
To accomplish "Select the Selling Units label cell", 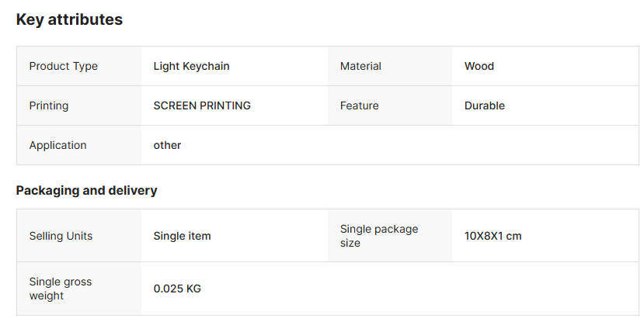I will (x=79, y=236).
